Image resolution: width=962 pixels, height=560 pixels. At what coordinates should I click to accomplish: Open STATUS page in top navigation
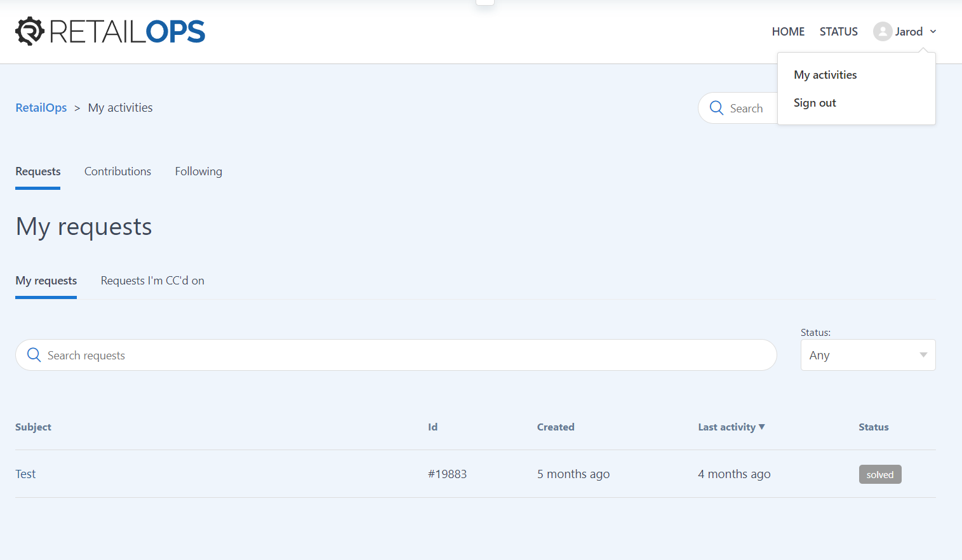click(838, 32)
